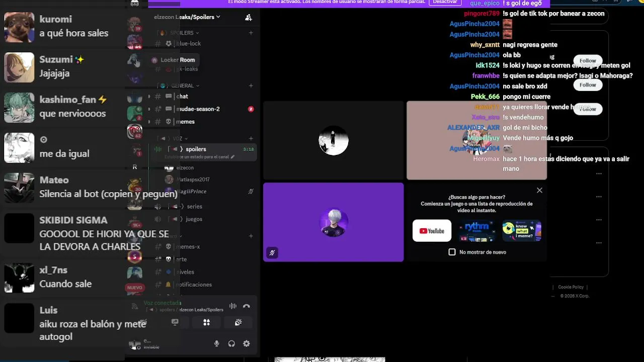This screenshot has height=362, width=644.
Task: Click the Pekk_666 username in stream chat
Action: 485,97
